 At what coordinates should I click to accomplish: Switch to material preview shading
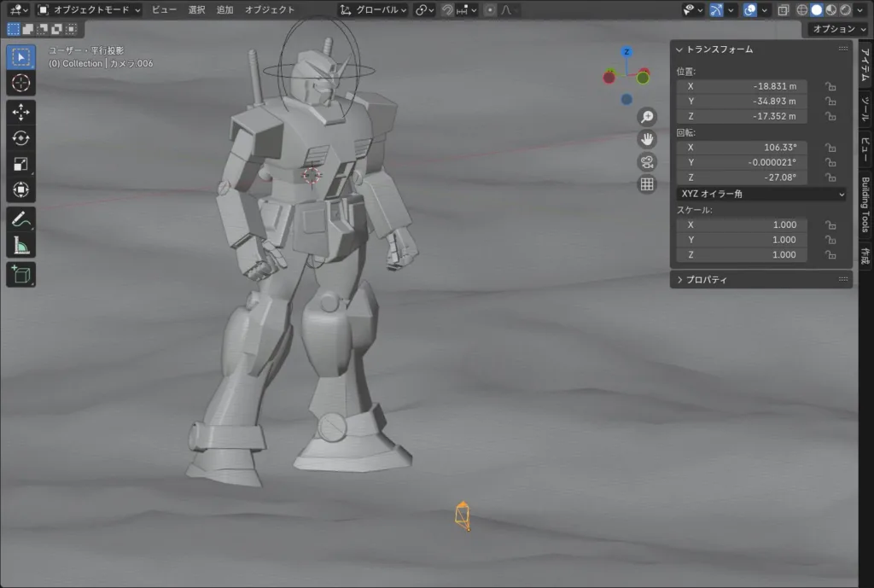tap(831, 9)
